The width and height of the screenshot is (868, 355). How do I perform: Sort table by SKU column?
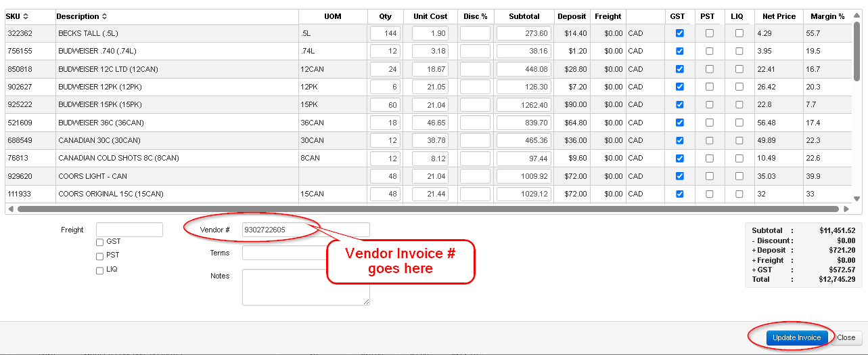tap(17, 16)
